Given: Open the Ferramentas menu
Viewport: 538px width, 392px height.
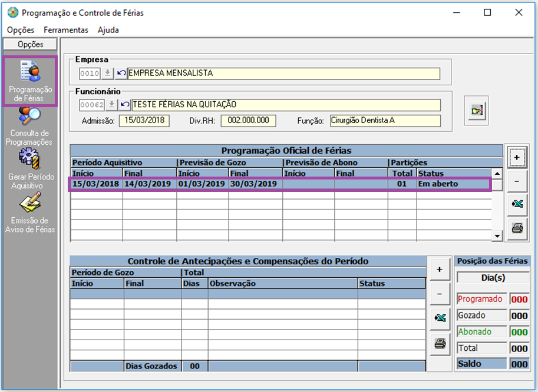Looking at the screenshot, I should point(66,30).
